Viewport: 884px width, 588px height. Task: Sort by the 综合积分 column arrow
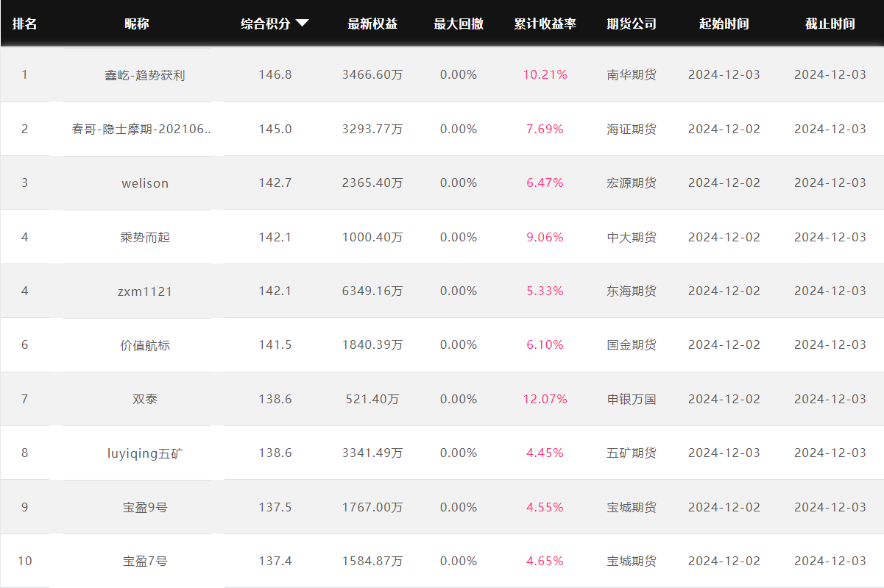tap(302, 24)
